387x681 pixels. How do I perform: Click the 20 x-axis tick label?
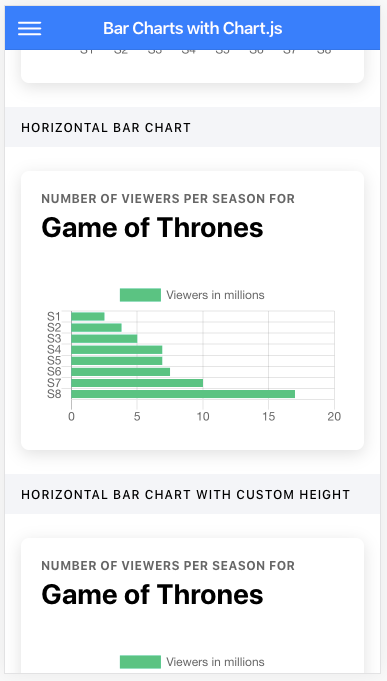click(x=334, y=417)
